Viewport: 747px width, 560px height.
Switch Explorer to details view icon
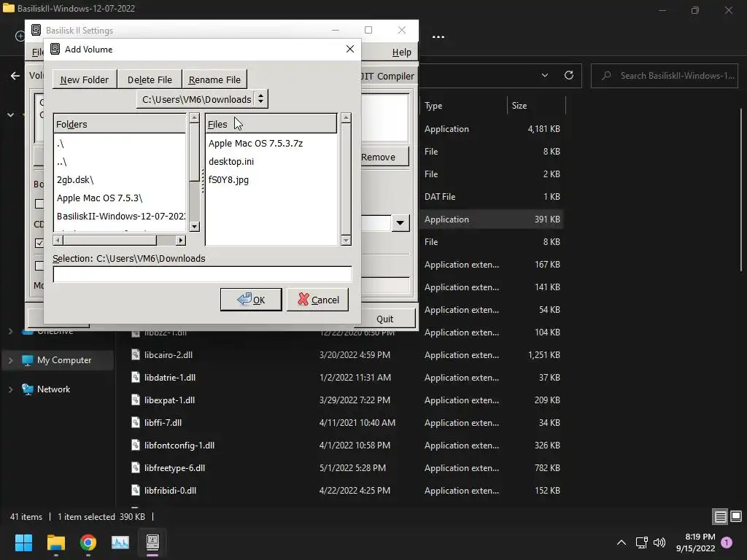[720, 516]
